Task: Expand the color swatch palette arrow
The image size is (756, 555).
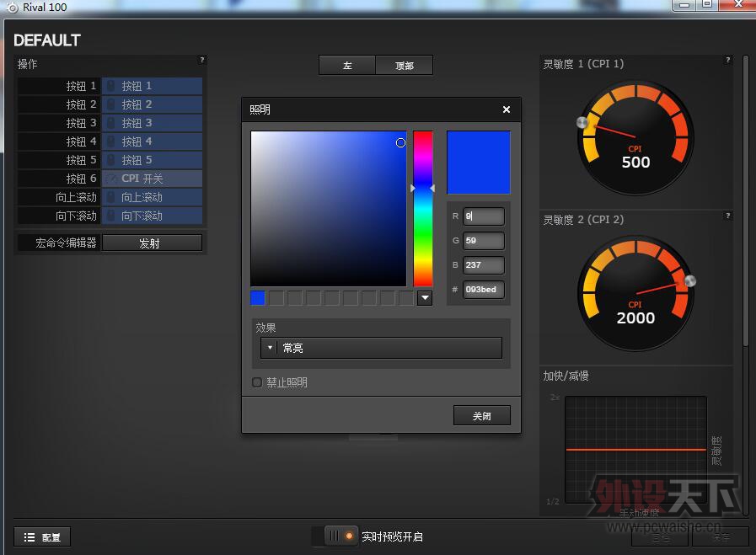Action: pos(425,298)
